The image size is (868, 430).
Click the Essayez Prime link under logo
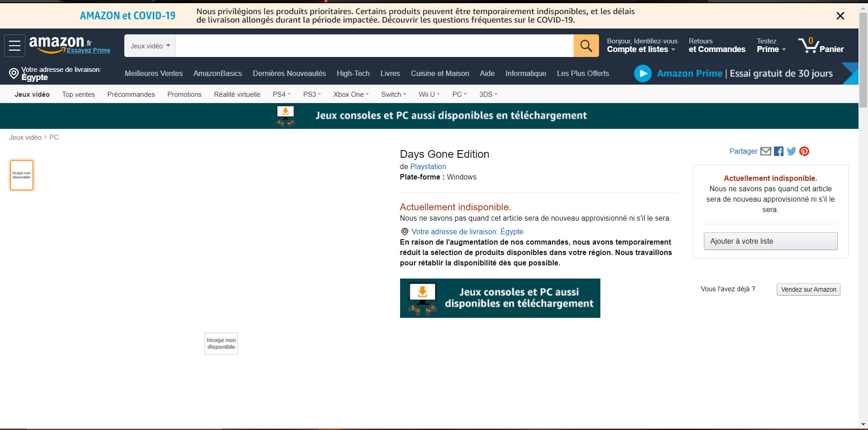point(89,50)
